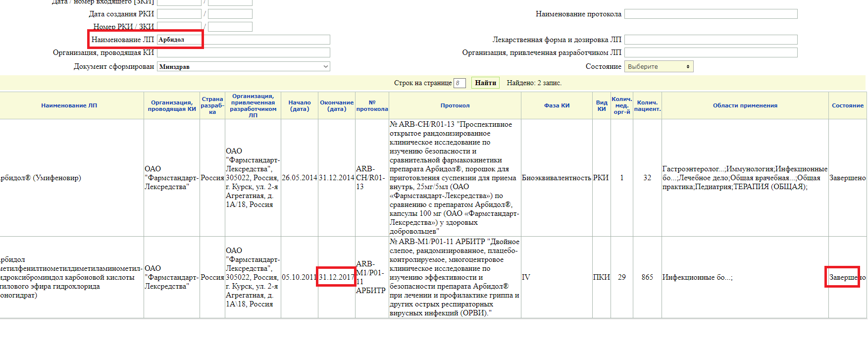
Task: Click the Завершено status in the ARB-CH/R01-13 row
Action: pos(848,178)
